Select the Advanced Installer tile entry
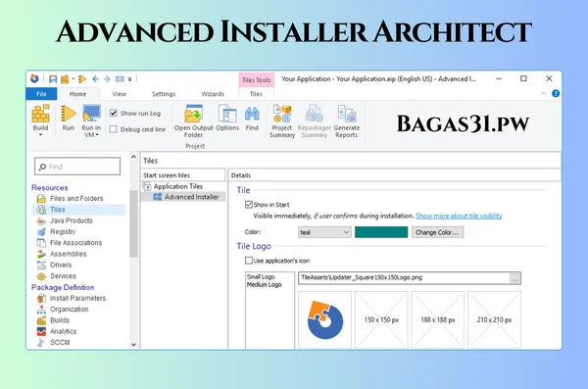 coord(186,197)
